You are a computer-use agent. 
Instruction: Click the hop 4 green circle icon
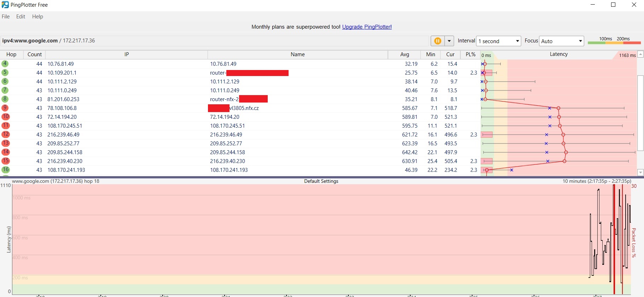(x=5, y=64)
